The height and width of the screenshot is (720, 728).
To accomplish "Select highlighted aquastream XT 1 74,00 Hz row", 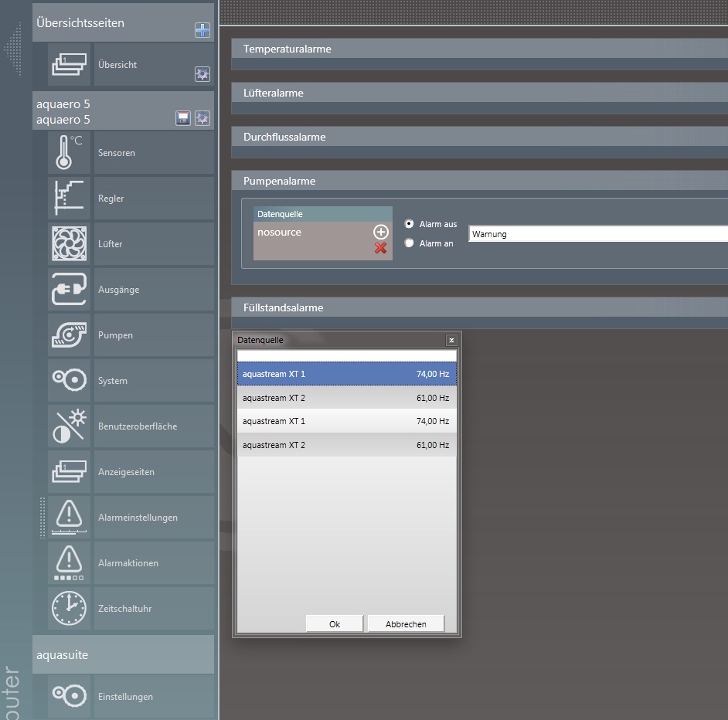I will coord(347,374).
